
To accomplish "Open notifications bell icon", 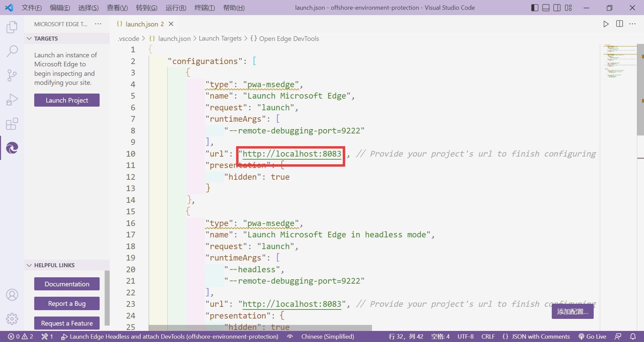I will pos(633,337).
